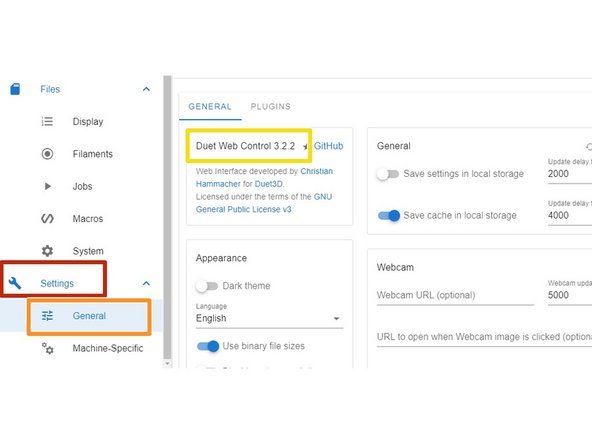Disable Save cache in local storage
Image resolution: width=592 pixels, height=444 pixels.
pos(389,216)
